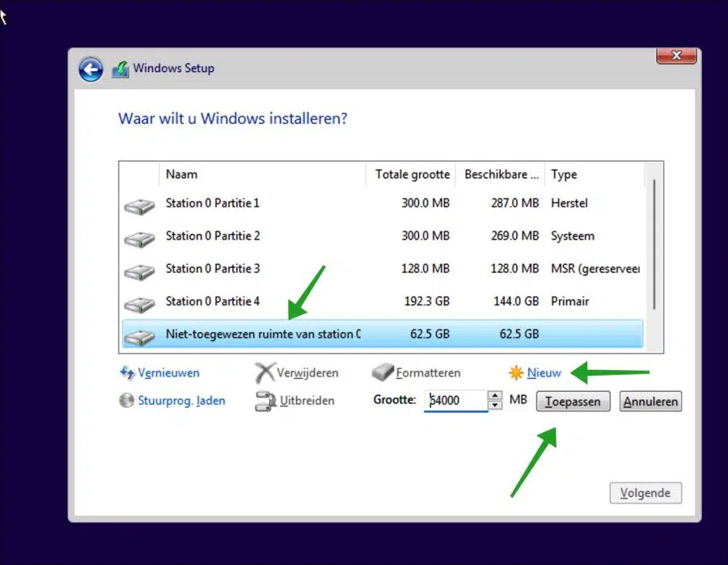Close the Windows Setup dialog

coord(676,56)
